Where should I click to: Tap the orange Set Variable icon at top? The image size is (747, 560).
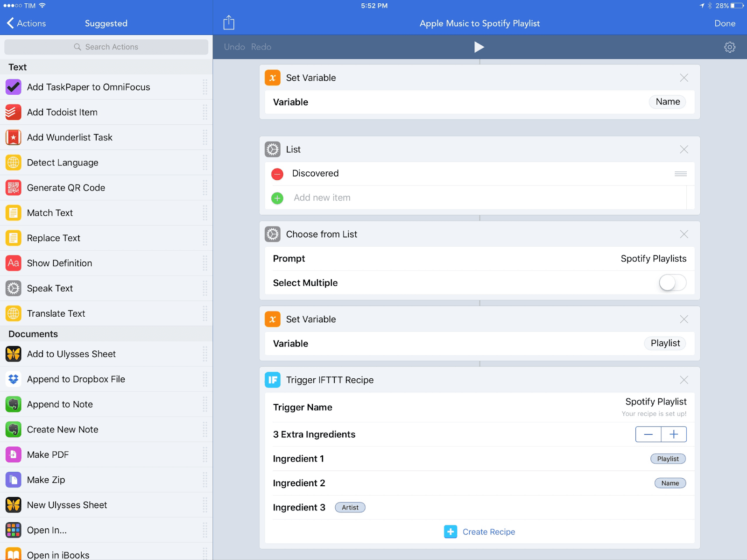273,78
